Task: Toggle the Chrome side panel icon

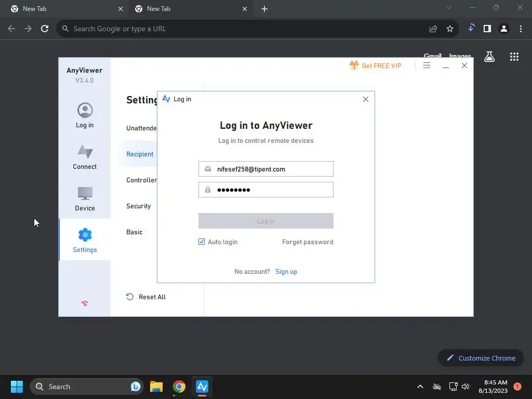Action: [x=487, y=29]
